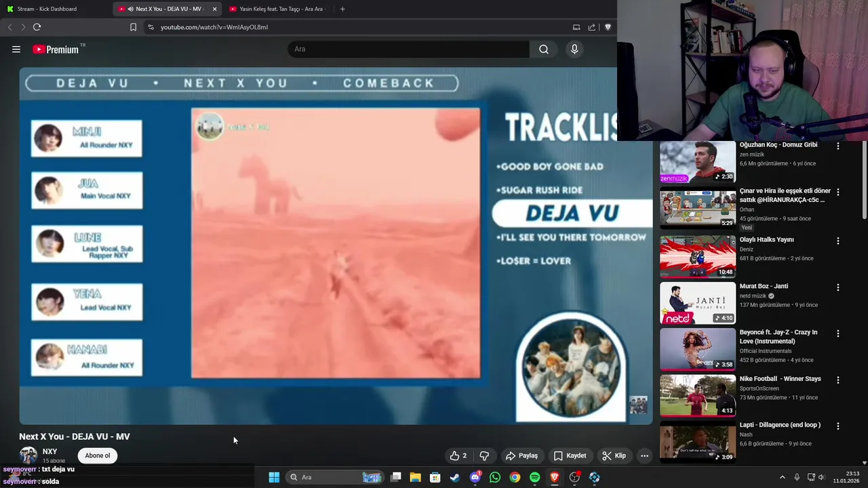Image resolution: width=868 pixels, height=488 pixels.
Task: Open options menu for Lapti video
Action: pos(838,426)
